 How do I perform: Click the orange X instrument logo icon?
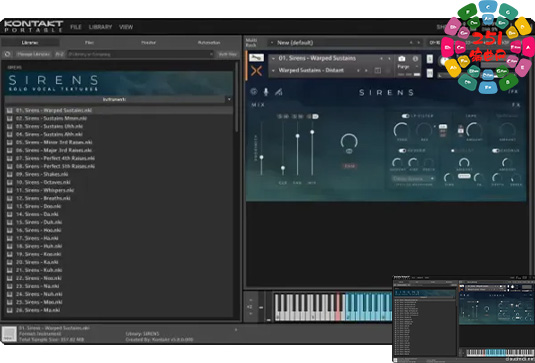click(x=256, y=71)
